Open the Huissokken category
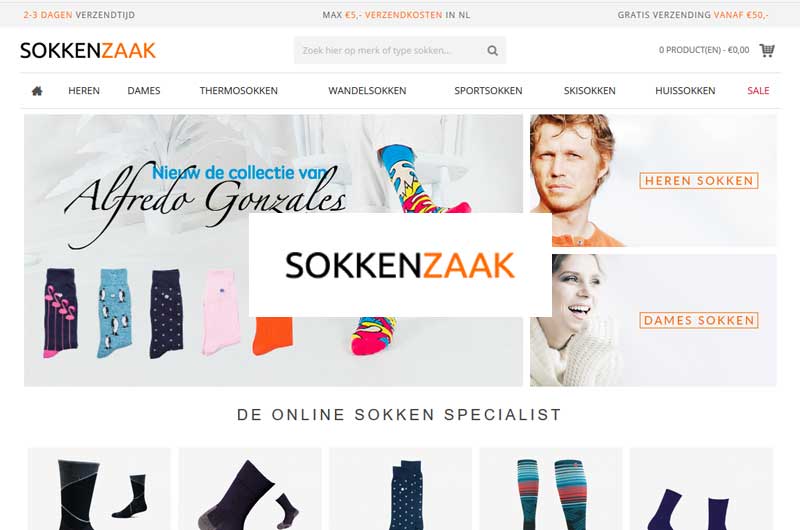 (685, 91)
